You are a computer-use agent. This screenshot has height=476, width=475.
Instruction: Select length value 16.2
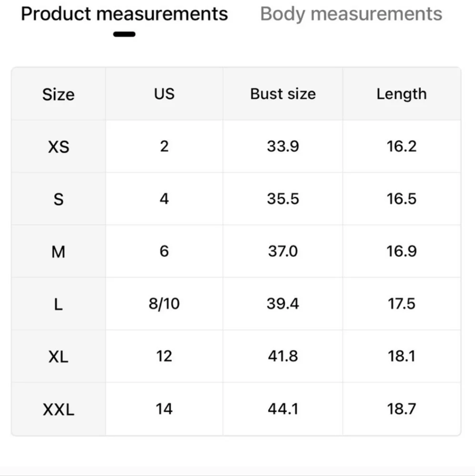[x=401, y=146]
